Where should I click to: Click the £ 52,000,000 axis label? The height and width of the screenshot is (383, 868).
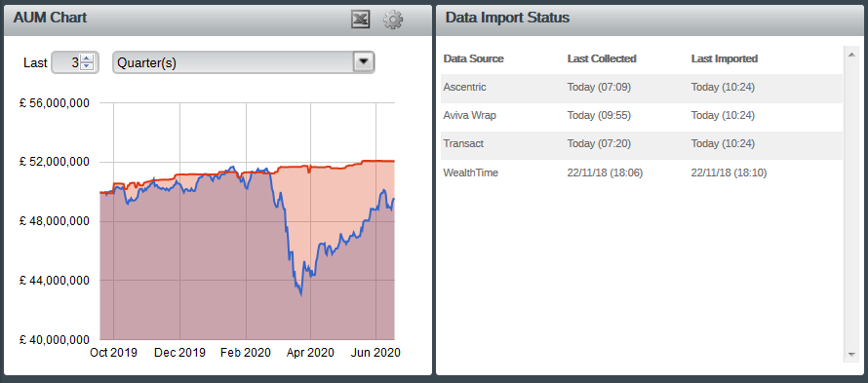tap(55, 162)
